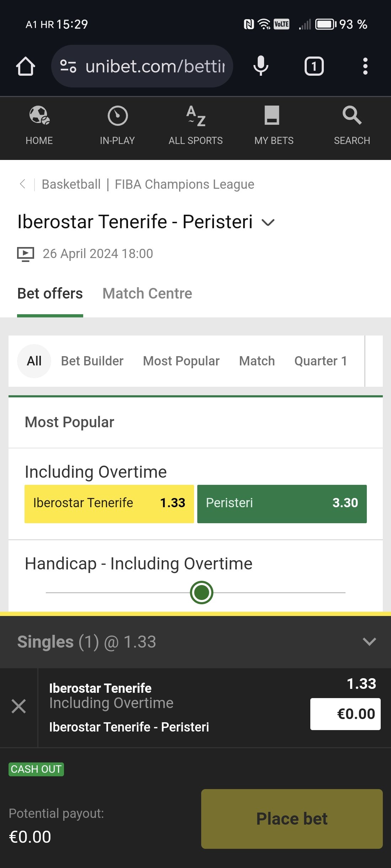Click the back chevron before Basketball
391x868 pixels.
tap(23, 184)
